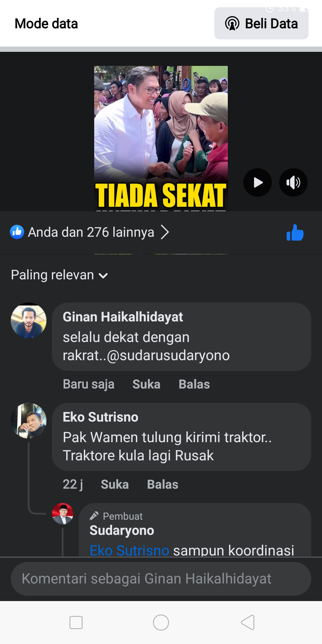Tap the Beli Data button
Image resolution: width=322 pixels, height=644 pixels.
coord(261,24)
